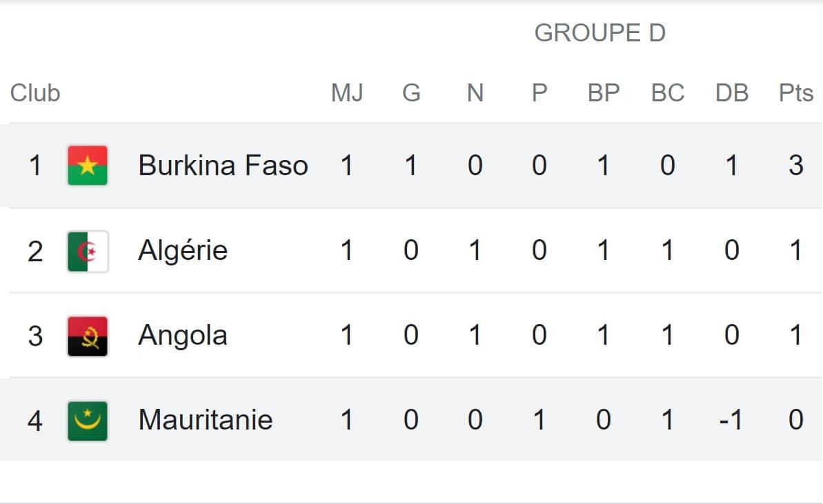Click the DB column header
The height and width of the screenshot is (504, 823).
tap(732, 93)
